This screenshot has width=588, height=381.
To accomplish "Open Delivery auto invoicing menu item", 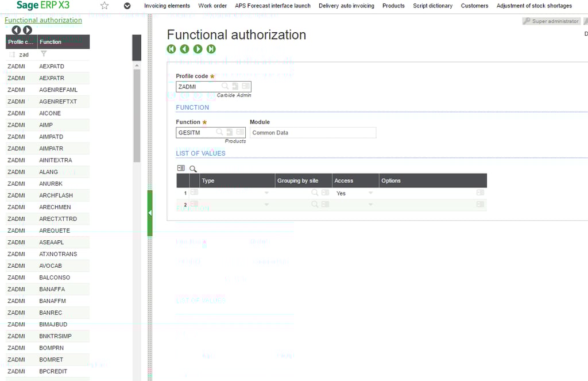I will (x=346, y=6).
